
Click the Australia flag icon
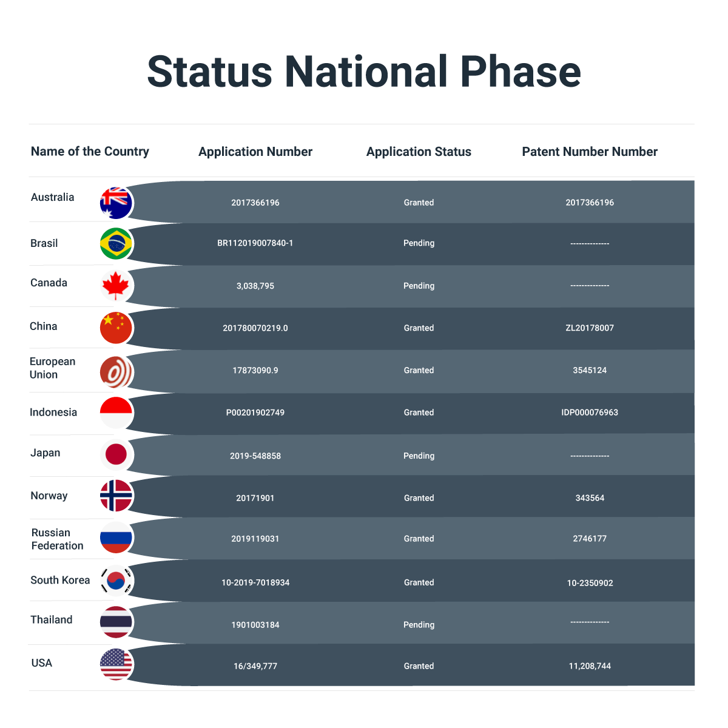(x=116, y=203)
